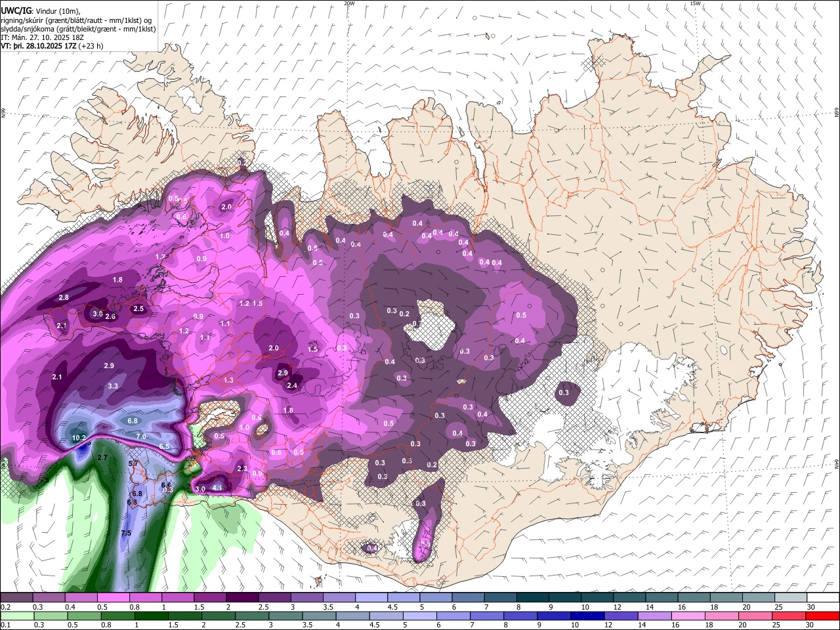Click the 'Vindur (10m)' header label
The width and height of the screenshot is (840, 630).
[58, 11]
